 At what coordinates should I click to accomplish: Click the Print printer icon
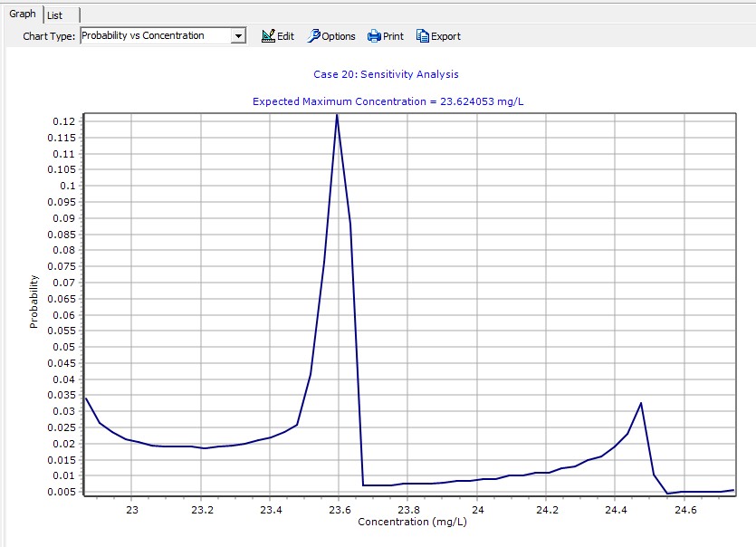374,36
